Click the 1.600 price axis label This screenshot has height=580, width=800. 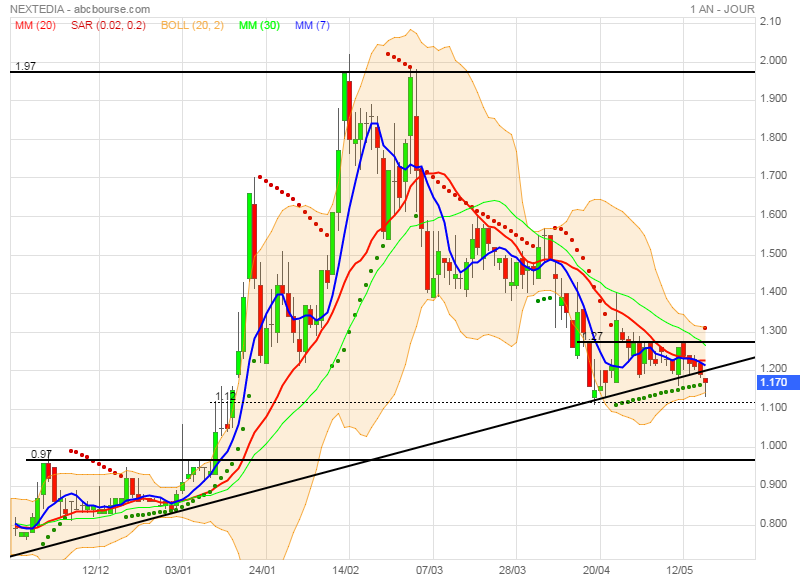pyautogui.click(x=773, y=214)
